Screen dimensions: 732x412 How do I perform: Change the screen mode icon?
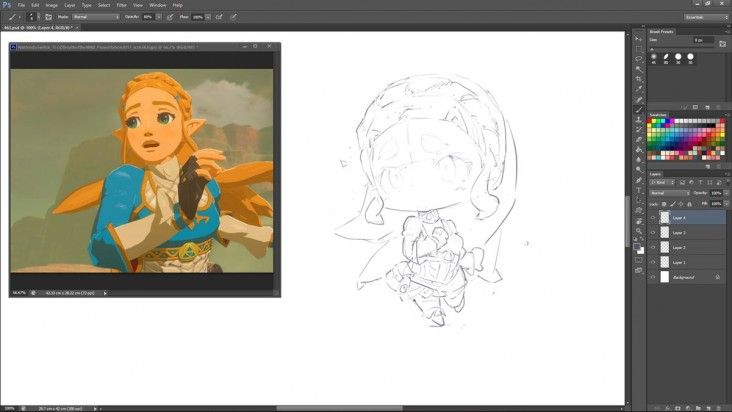(638, 272)
